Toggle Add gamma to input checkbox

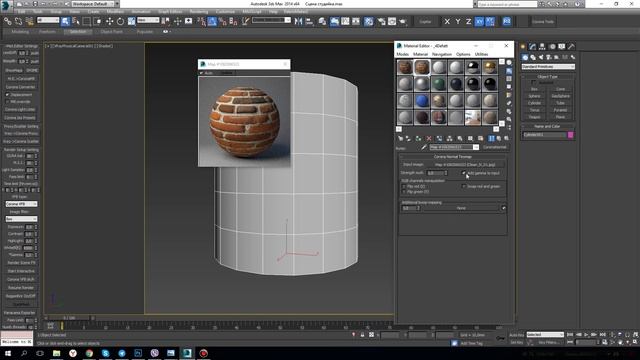pos(464,173)
